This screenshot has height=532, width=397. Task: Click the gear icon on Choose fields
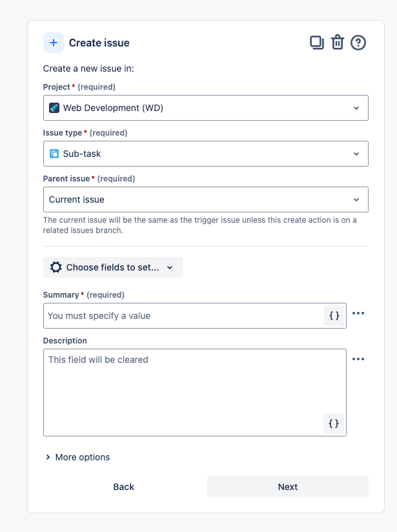tap(56, 267)
